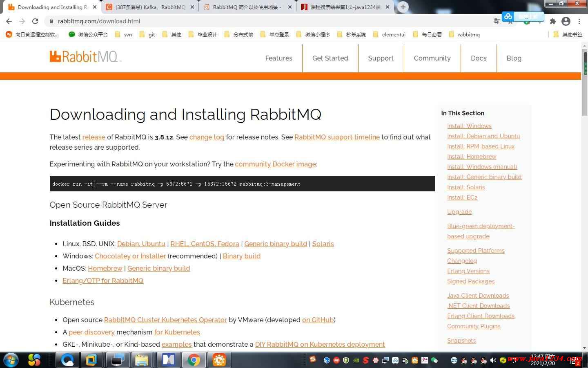The height and width of the screenshot is (368, 588).
Task: Close the Kafka、RabbitMQ tab
Action: [192, 7]
